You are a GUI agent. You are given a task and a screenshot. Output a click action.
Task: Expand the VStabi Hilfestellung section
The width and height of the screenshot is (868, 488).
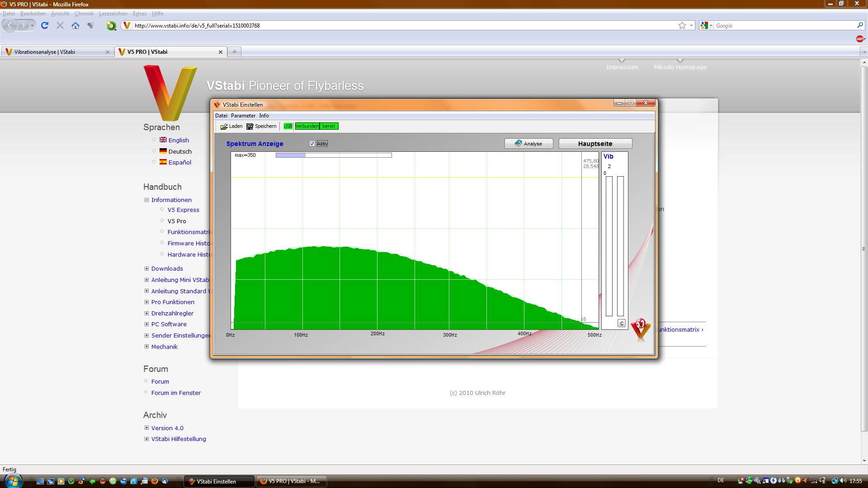click(x=146, y=439)
